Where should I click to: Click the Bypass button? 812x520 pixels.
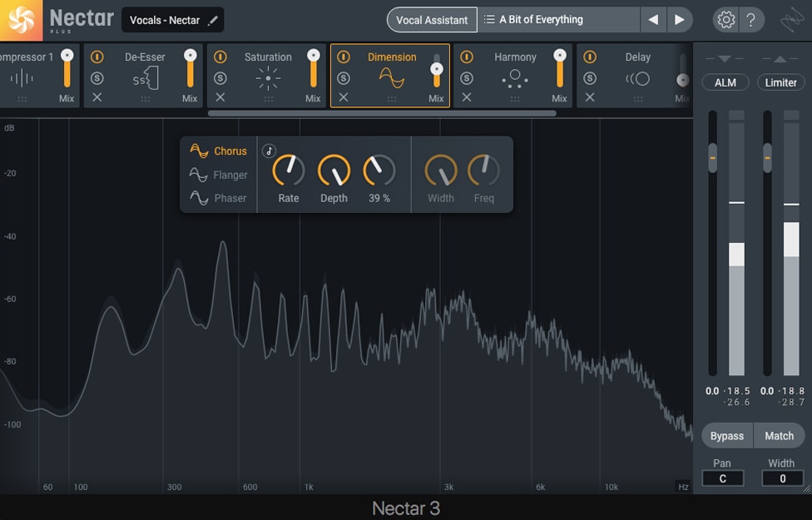coord(727,436)
